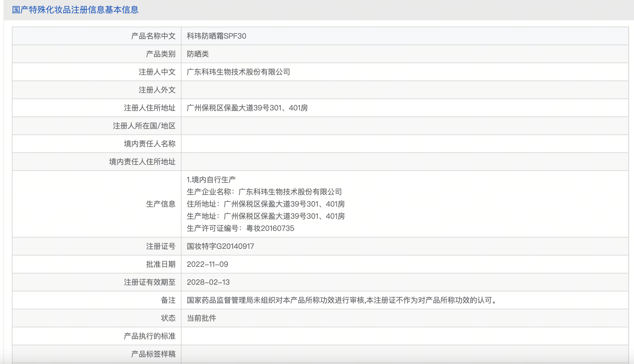
Task: Click the registration number 国妆特字G20140917
Action: click(220, 246)
